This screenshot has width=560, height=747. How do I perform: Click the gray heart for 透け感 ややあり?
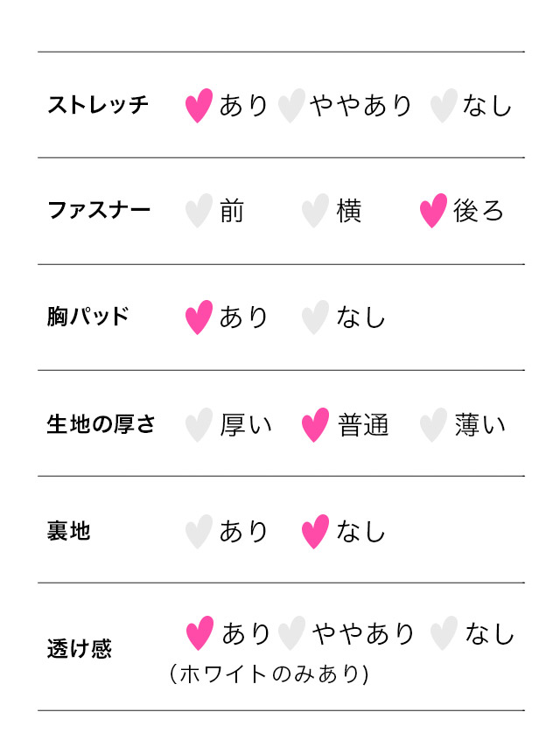(291, 633)
